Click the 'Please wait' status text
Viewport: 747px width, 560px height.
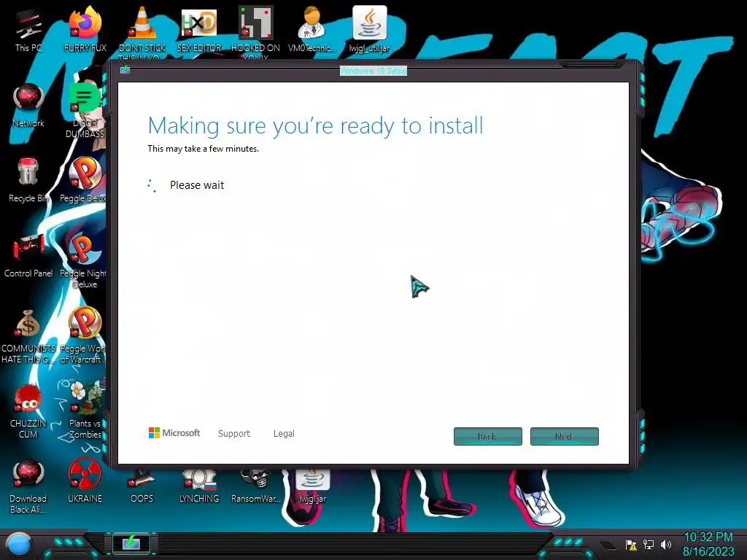pyautogui.click(x=197, y=185)
